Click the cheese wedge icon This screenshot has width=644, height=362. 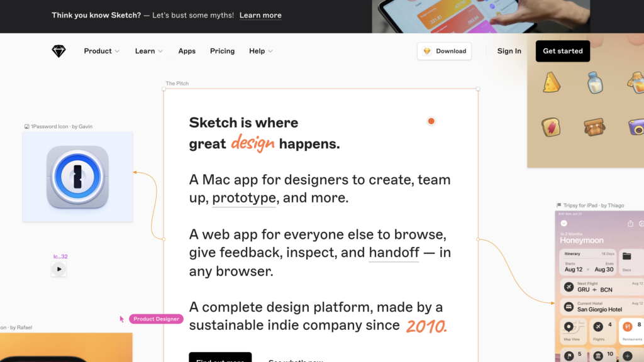[x=551, y=82]
